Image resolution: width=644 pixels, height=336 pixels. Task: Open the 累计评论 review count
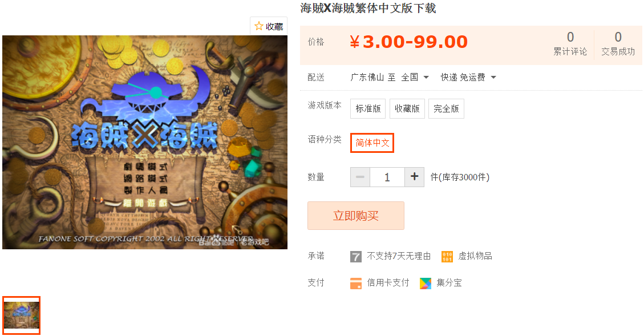coord(570,43)
